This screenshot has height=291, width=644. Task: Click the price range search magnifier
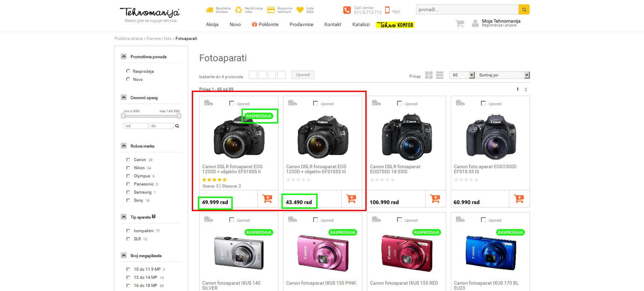[177, 126]
